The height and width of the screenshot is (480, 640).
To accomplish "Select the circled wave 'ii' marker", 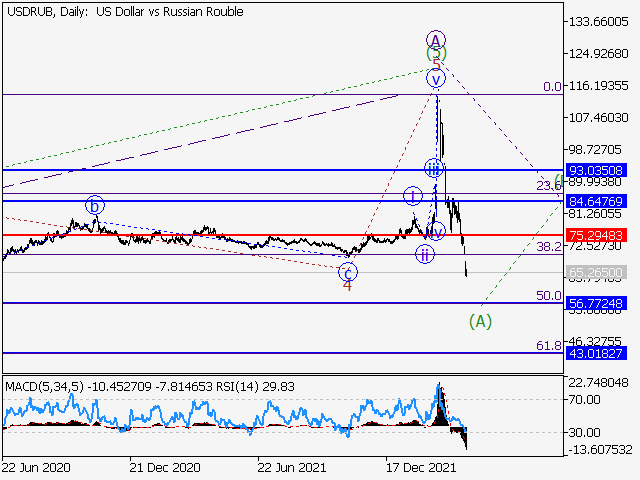I will [x=425, y=254].
